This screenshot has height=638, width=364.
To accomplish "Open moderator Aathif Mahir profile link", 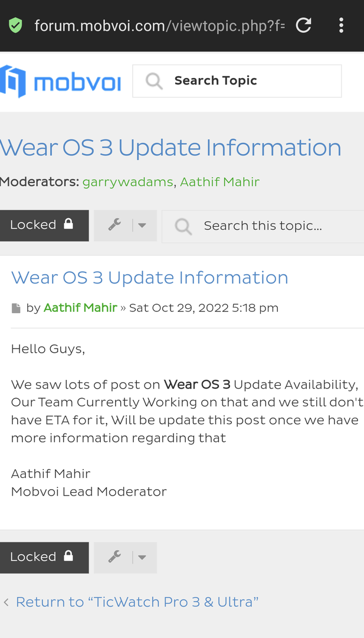I will tap(219, 182).
